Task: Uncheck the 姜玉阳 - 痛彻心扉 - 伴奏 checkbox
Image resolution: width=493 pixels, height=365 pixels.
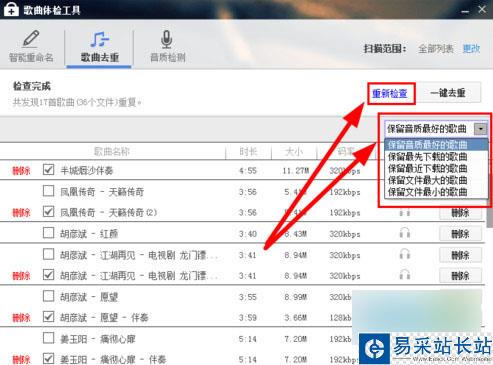Action: (49, 359)
